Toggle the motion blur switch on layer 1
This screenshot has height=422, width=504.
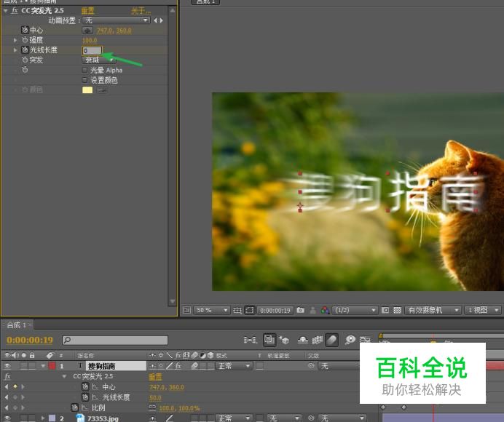pyautogui.click(x=194, y=365)
